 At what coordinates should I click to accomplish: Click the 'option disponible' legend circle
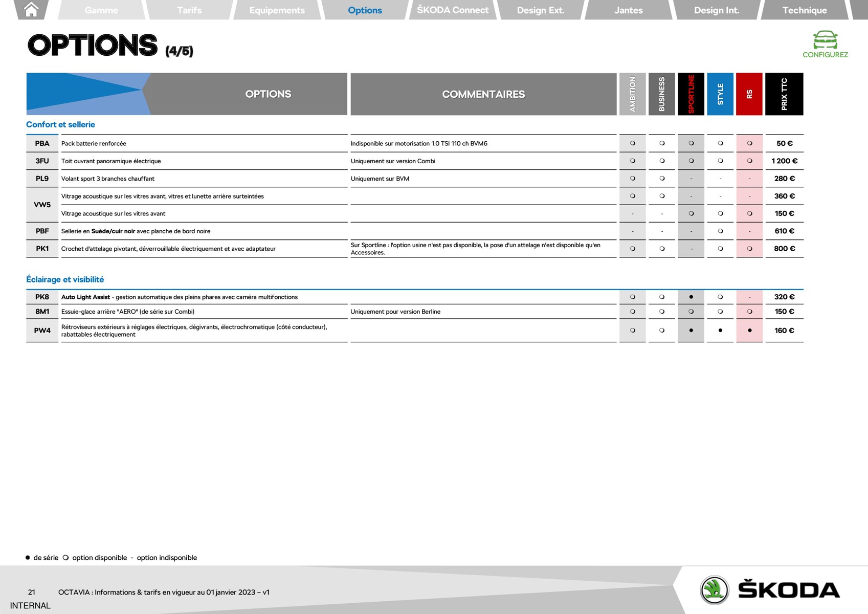65,558
